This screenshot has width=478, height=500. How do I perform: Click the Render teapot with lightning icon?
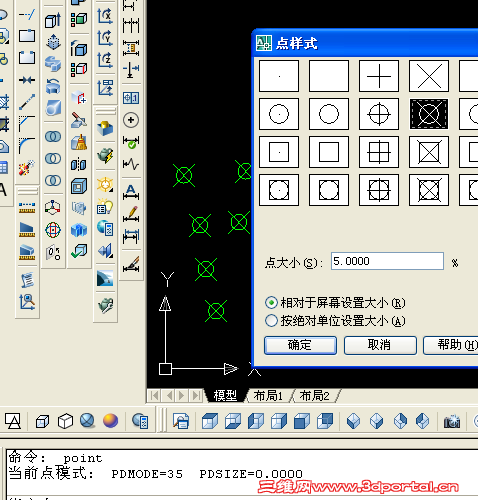click(x=105, y=156)
